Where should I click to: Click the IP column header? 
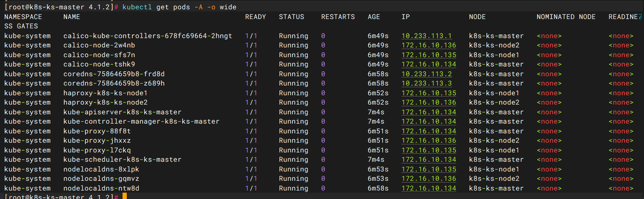(x=406, y=17)
